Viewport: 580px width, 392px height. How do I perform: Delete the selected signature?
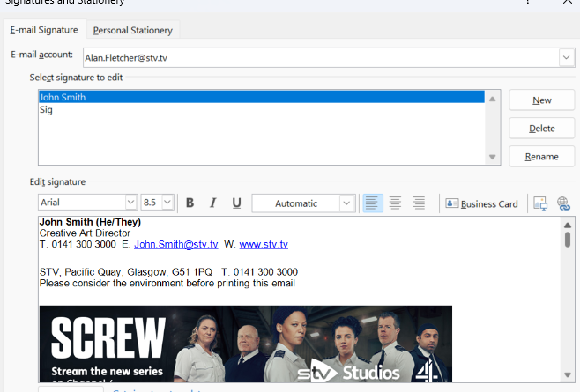(542, 129)
